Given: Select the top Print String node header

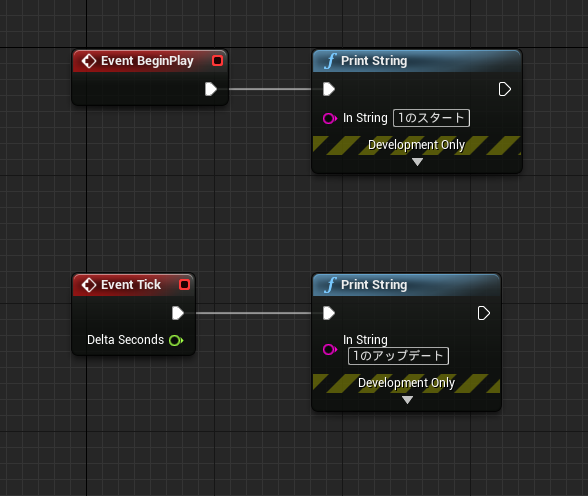Looking at the screenshot, I should (x=417, y=61).
